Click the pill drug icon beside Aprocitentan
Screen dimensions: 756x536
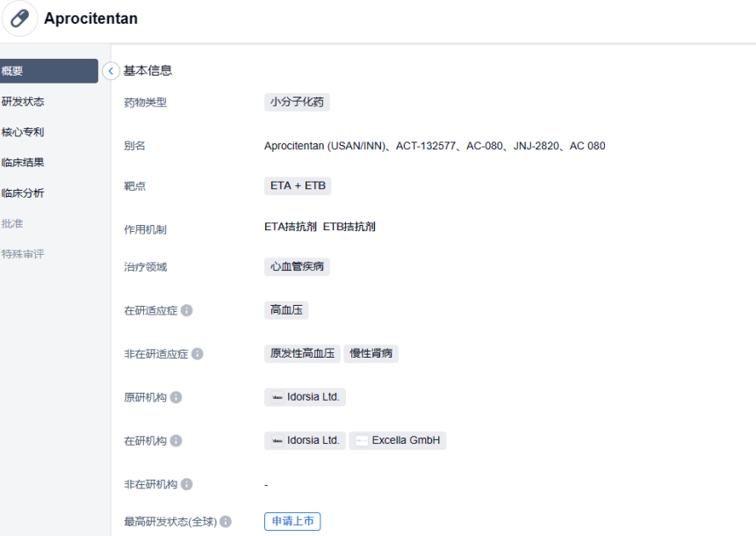coord(19,18)
